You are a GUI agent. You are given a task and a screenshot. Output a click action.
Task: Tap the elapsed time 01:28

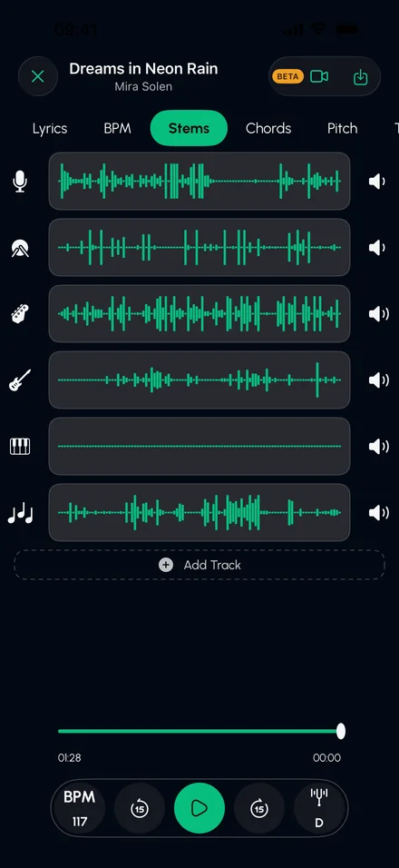point(70,758)
